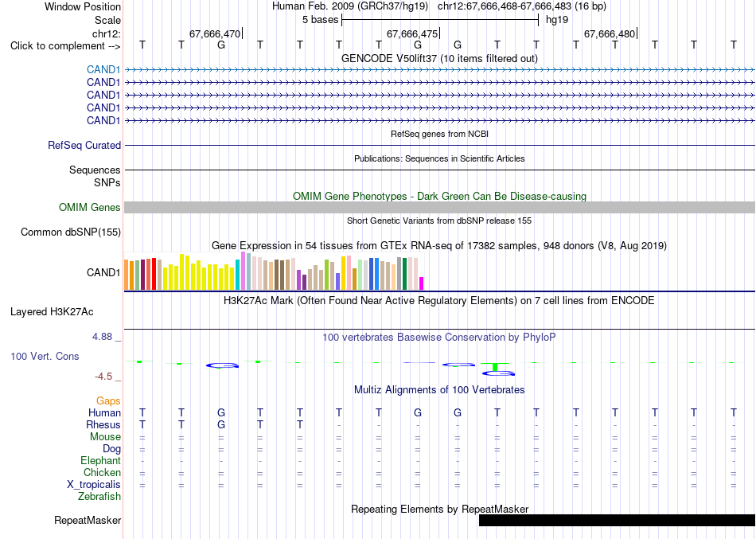This screenshot has height=539, width=756.
Task: Open GENCODE V50lift37 track title
Action: [x=440, y=58]
